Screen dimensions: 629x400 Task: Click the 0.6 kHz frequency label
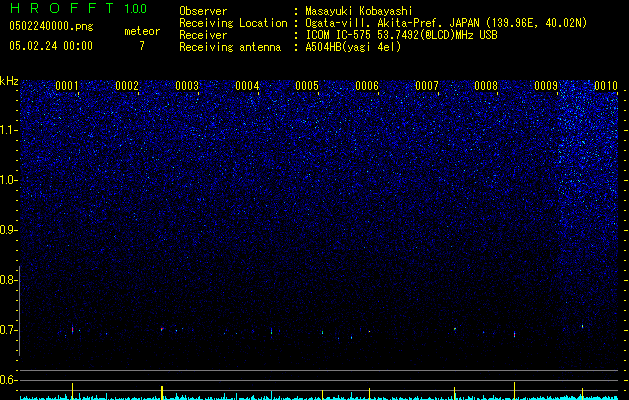click(9, 380)
